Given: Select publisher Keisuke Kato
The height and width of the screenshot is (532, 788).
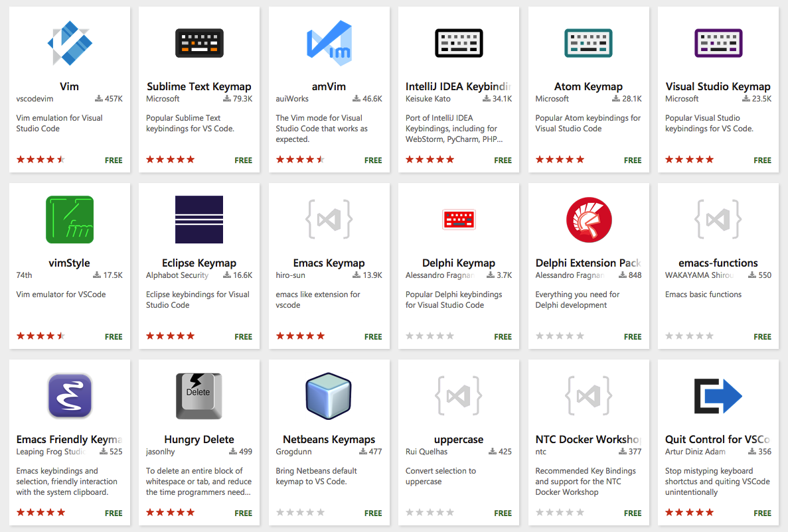Looking at the screenshot, I should tap(428, 99).
